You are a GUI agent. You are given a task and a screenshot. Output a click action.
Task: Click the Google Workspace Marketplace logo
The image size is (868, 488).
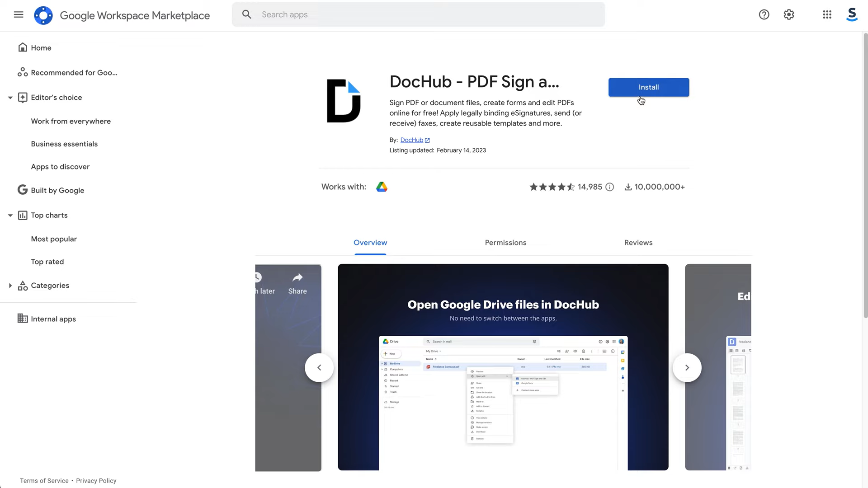(x=43, y=15)
